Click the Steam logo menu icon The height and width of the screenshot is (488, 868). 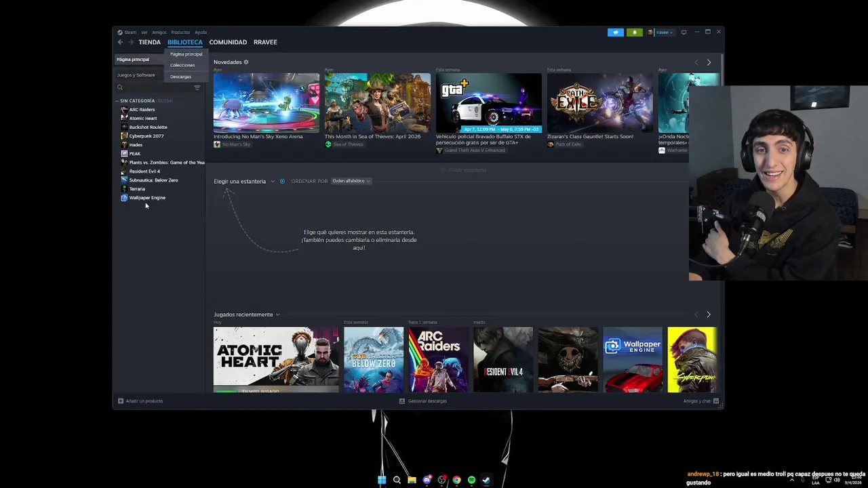tap(120, 32)
